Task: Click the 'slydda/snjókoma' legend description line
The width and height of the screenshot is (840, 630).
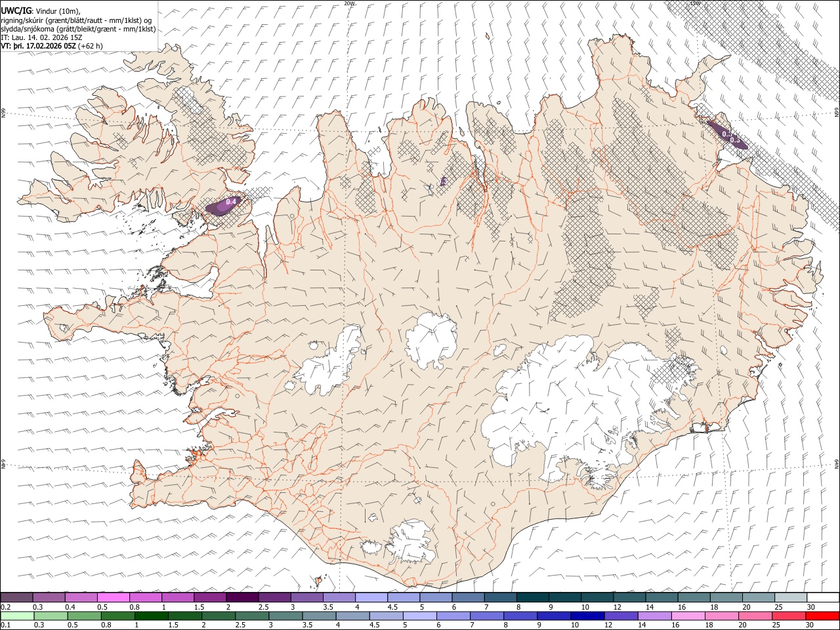Action: [78, 29]
